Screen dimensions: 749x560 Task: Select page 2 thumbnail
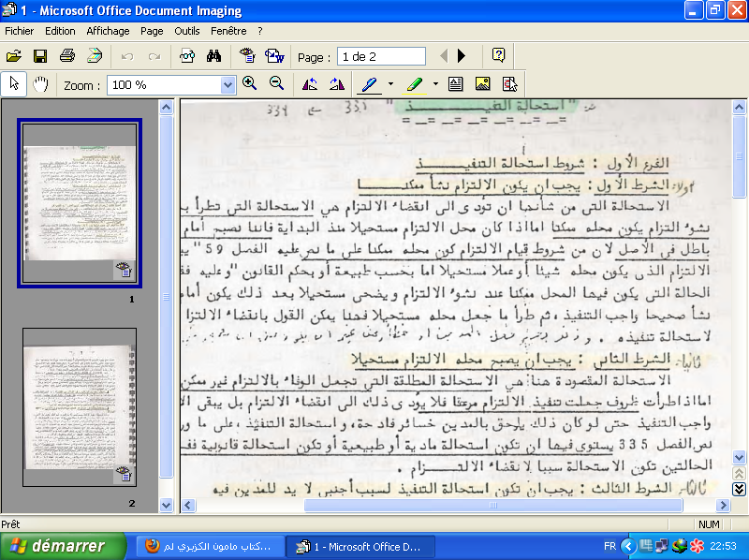click(80, 407)
